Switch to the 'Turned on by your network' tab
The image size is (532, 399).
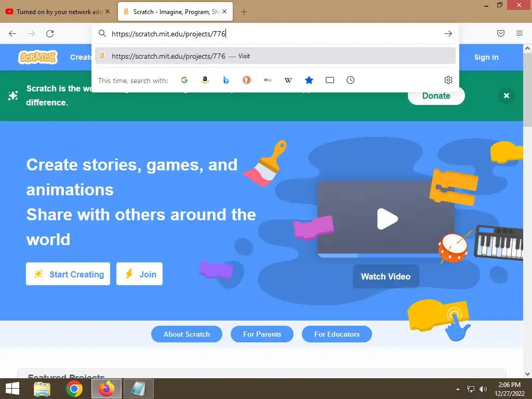pos(58,12)
